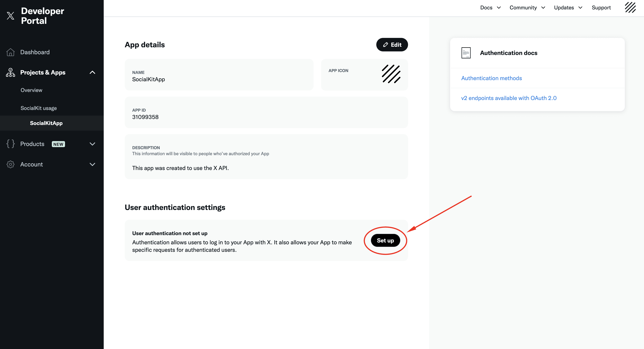Click the Projects & Apps hierarchy icon
The width and height of the screenshot is (644, 349).
(x=11, y=72)
